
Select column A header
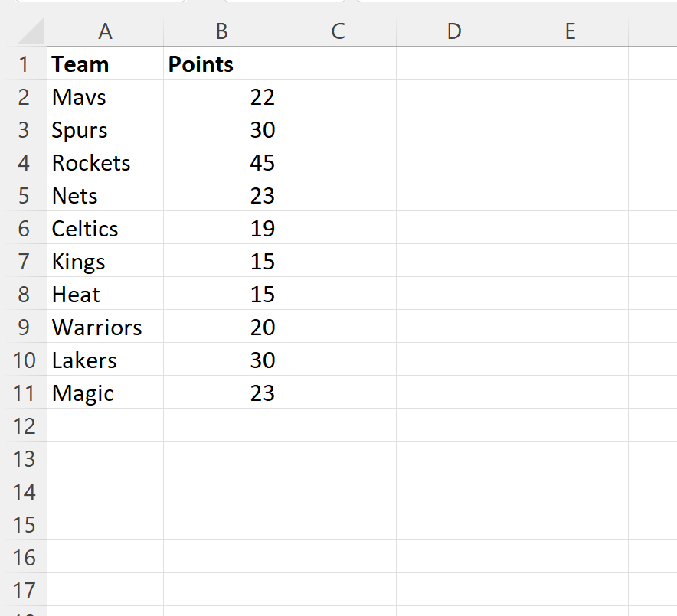coord(105,31)
